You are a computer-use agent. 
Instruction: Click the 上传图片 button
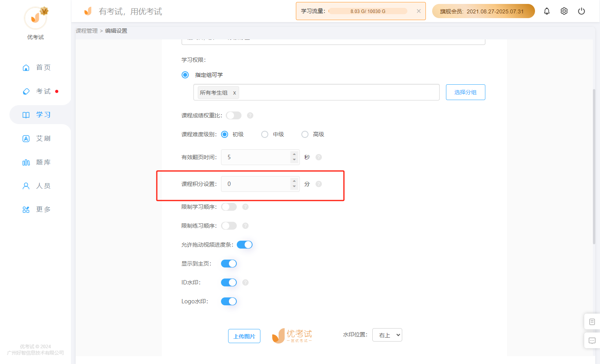pos(244,336)
